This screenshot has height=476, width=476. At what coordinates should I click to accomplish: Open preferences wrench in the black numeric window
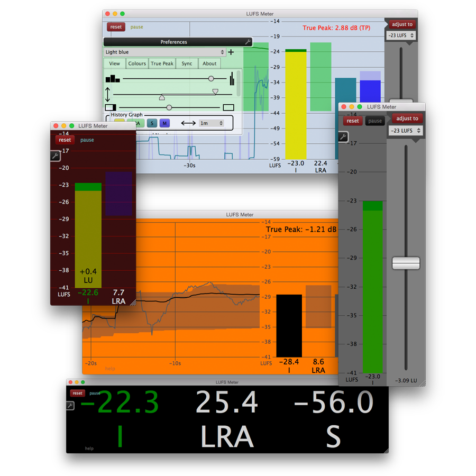[x=70, y=405]
